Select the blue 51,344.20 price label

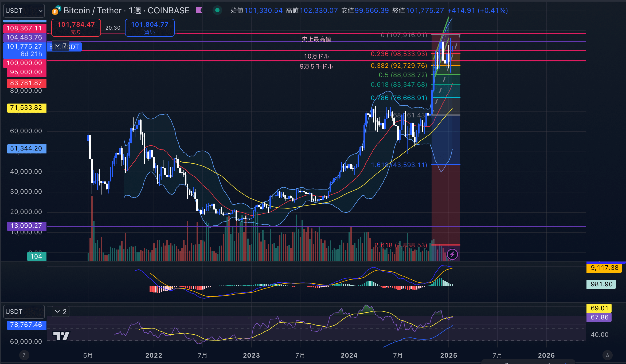point(26,149)
